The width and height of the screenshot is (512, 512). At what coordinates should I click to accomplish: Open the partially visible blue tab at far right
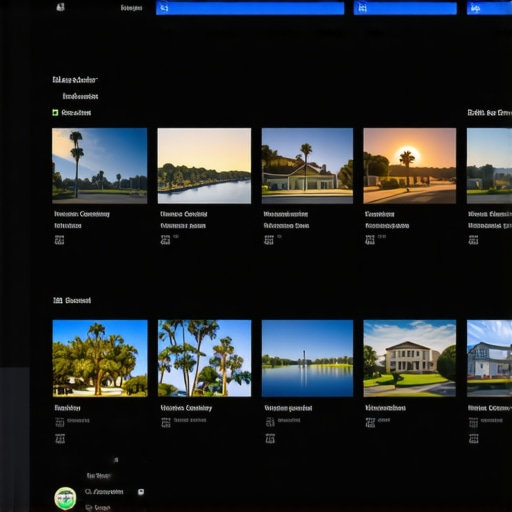point(489,8)
